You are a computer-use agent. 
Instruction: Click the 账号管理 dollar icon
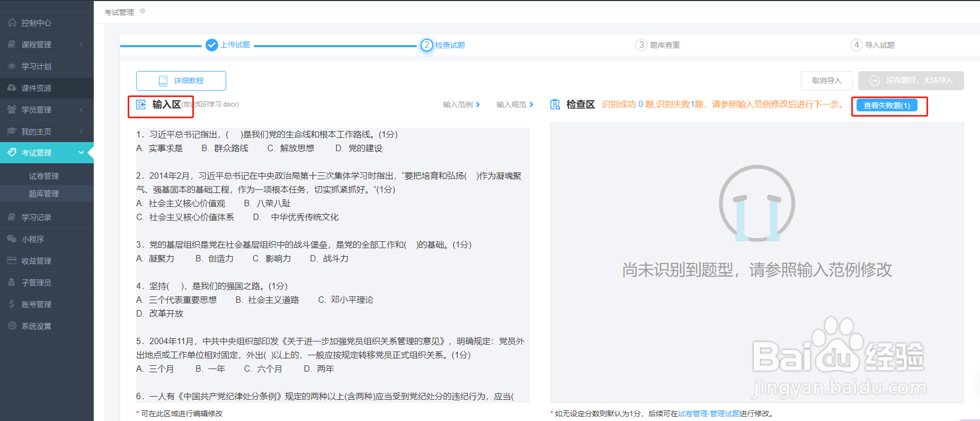pyautogui.click(x=12, y=304)
